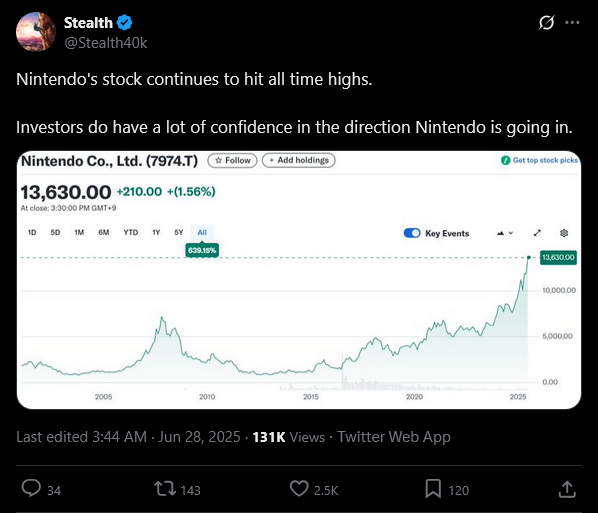
Task: Toggle the Key Events switch
Action: point(412,233)
